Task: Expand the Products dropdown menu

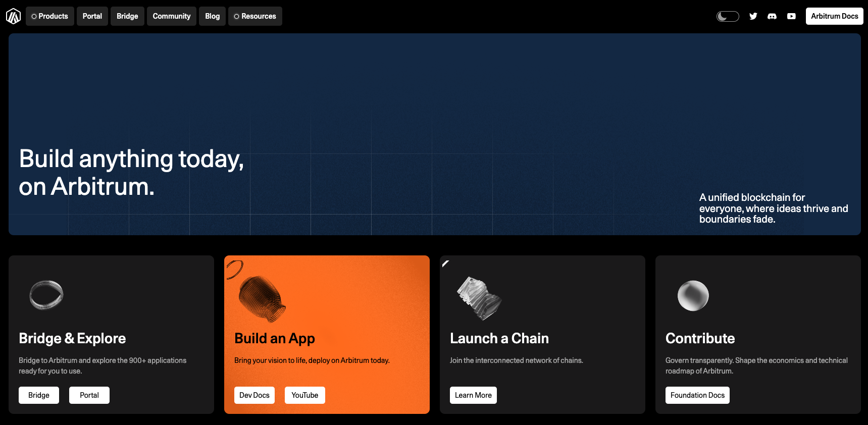Action: (x=50, y=16)
